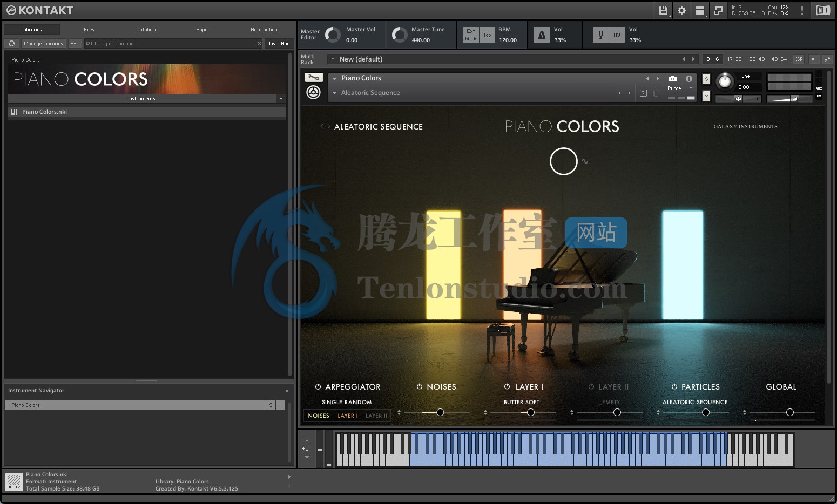Toggle the Layer I power button
Screen dimensions: 837x504
pos(507,387)
